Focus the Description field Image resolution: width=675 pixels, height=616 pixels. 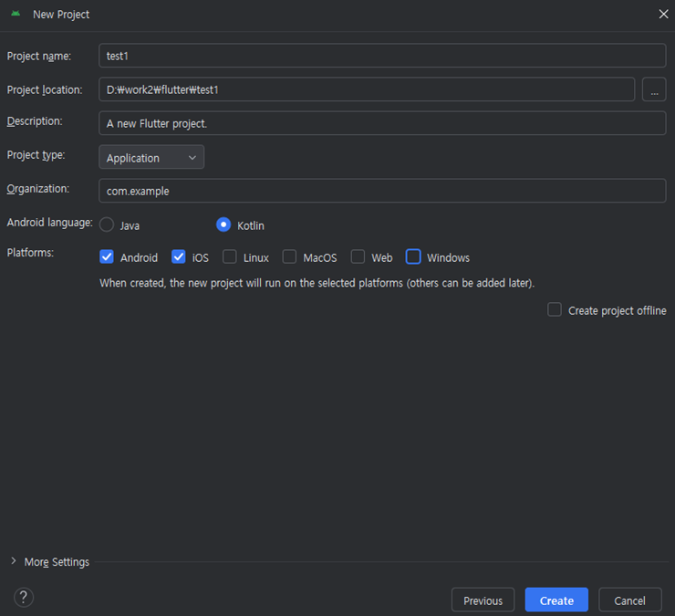382,123
